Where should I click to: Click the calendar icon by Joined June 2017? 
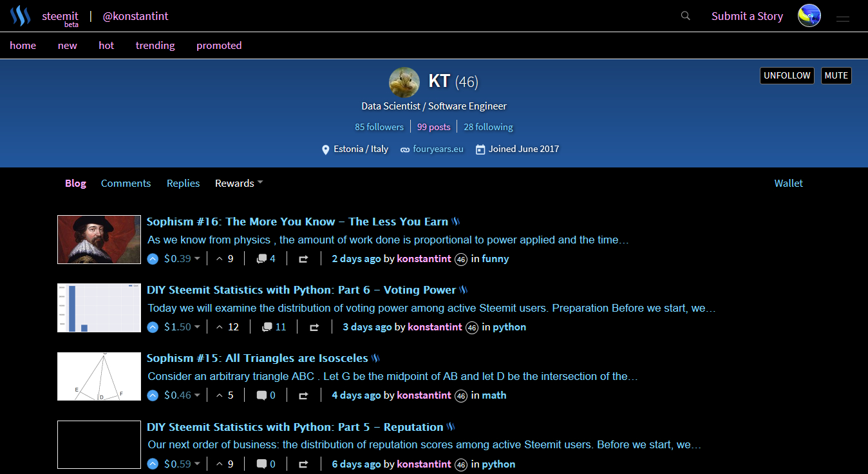(x=480, y=149)
